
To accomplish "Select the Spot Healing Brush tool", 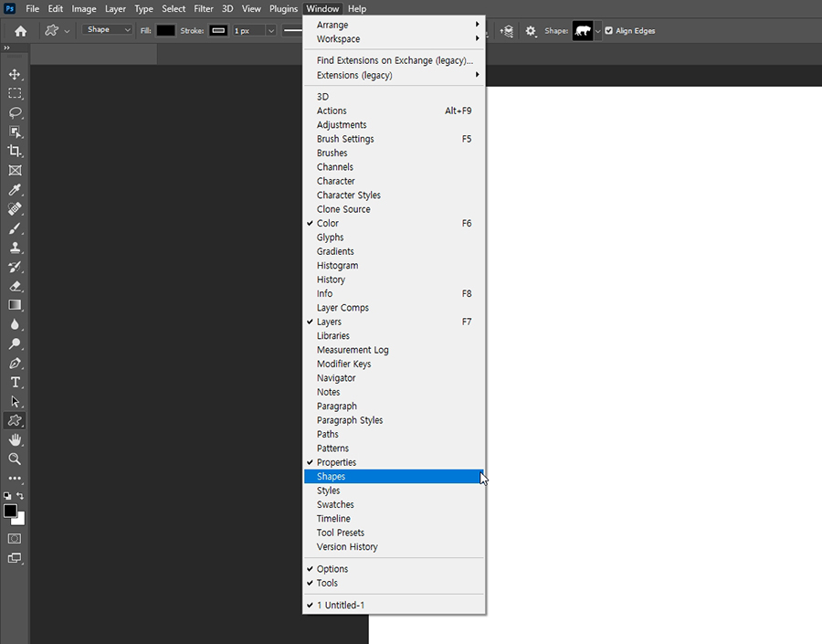I will [15, 208].
